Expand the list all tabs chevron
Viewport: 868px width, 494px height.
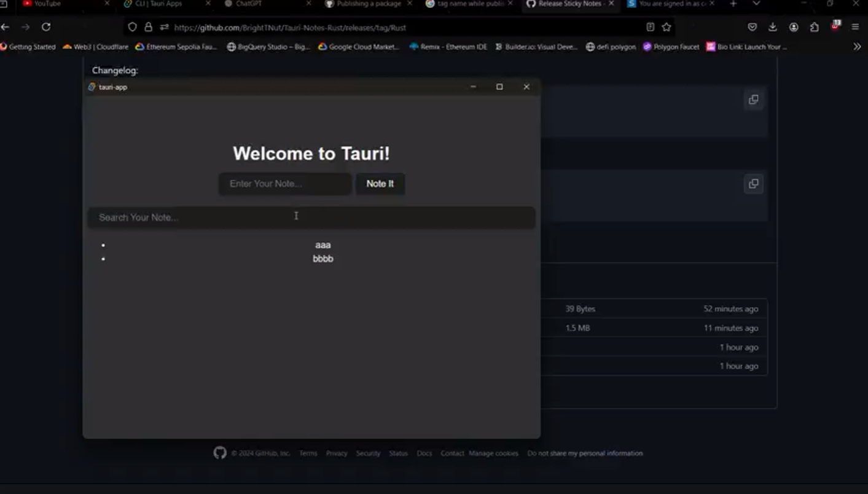tap(756, 4)
